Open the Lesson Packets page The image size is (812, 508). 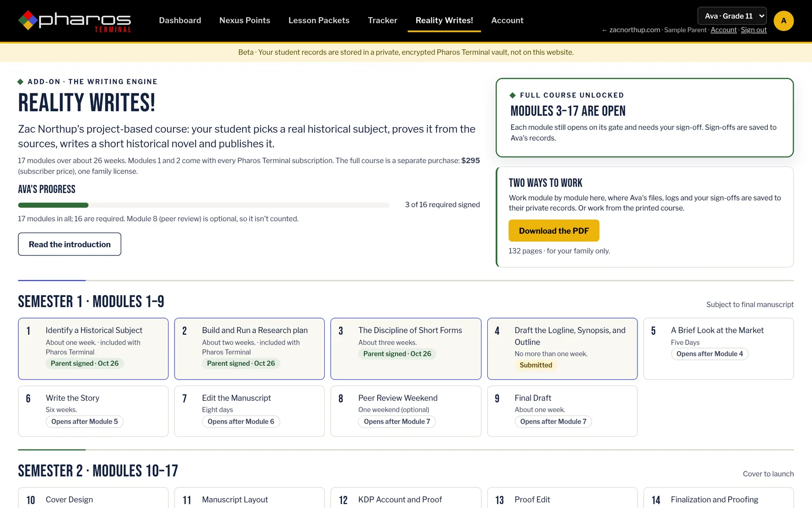point(319,20)
